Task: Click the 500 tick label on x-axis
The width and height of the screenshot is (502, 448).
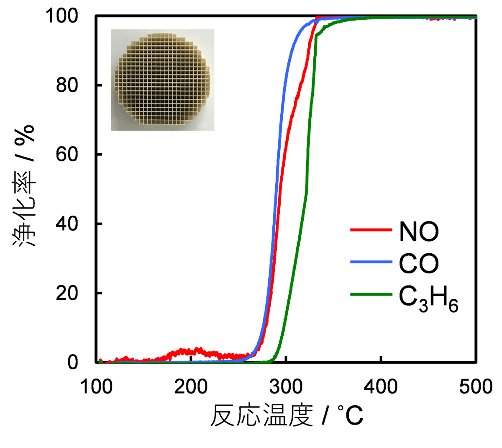Action: click(476, 386)
